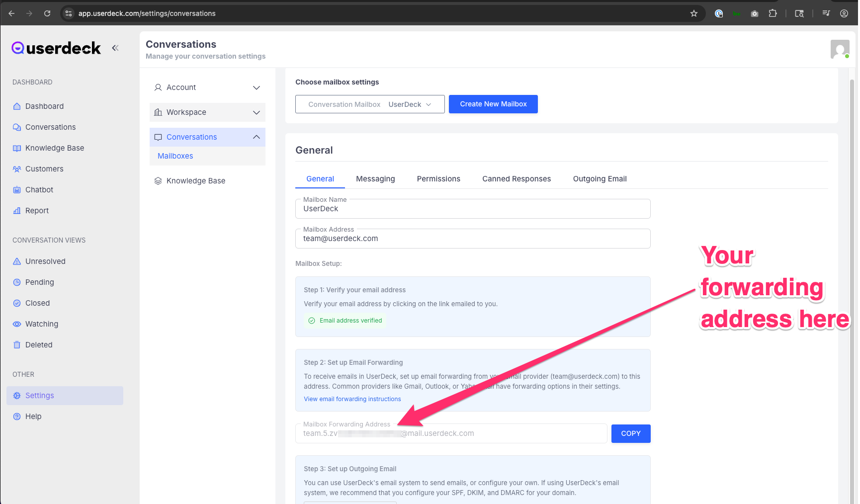Click the Mailbox Address field
The height and width of the screenshot is (504, 860).
473,239
